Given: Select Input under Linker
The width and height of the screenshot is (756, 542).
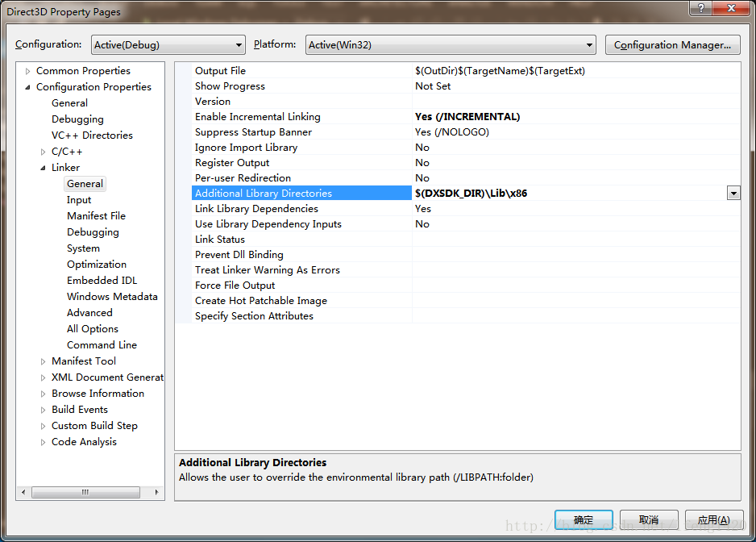Looking at the screenshot, I should [x=79, y=200].
